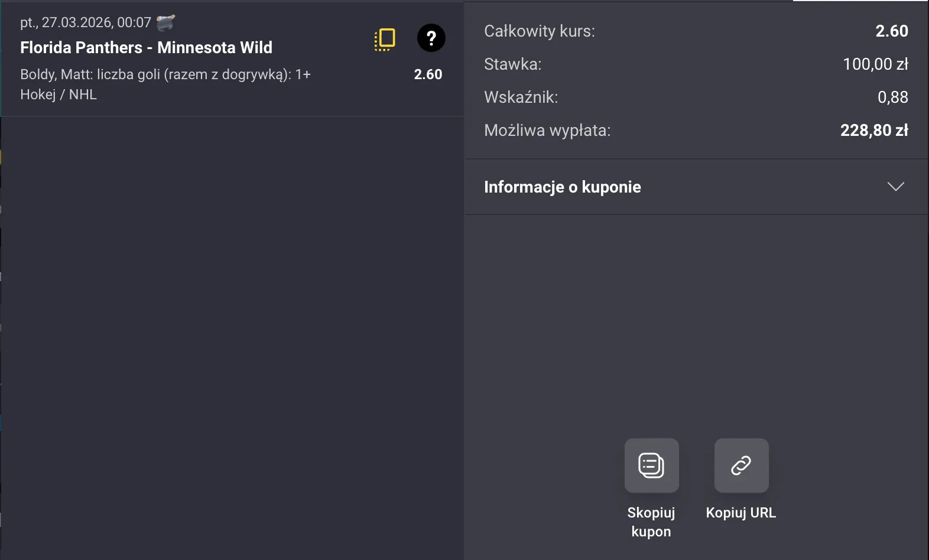The image size is (929, 560).
Task: Click the Całkowity kurs value 2.60
Action: 891,31
